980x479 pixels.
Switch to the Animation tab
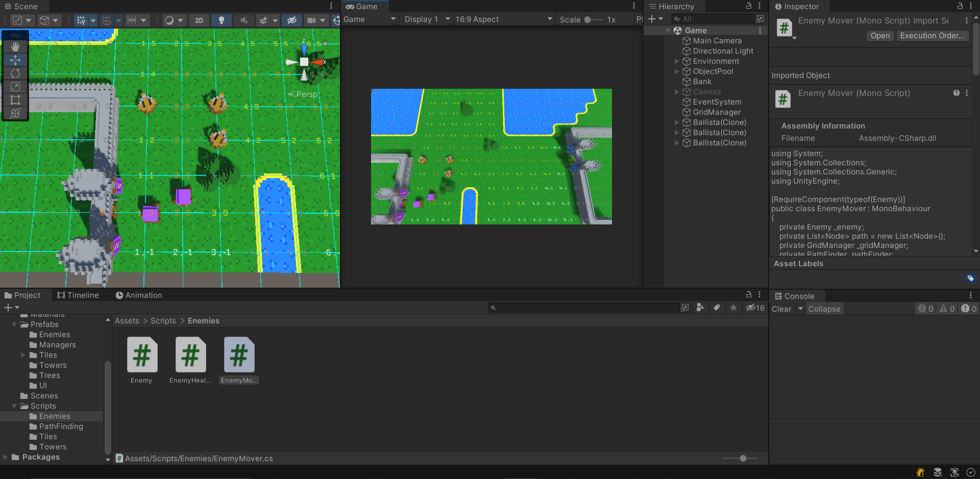[x=139, y=295]
